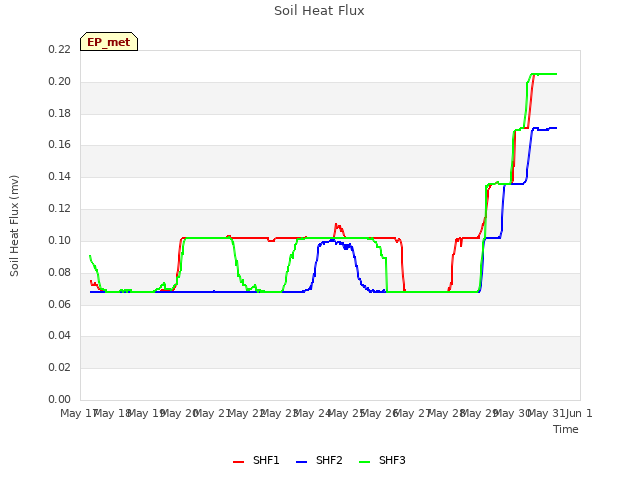Click the 0.04 y-axis tick label

(59, 336)
